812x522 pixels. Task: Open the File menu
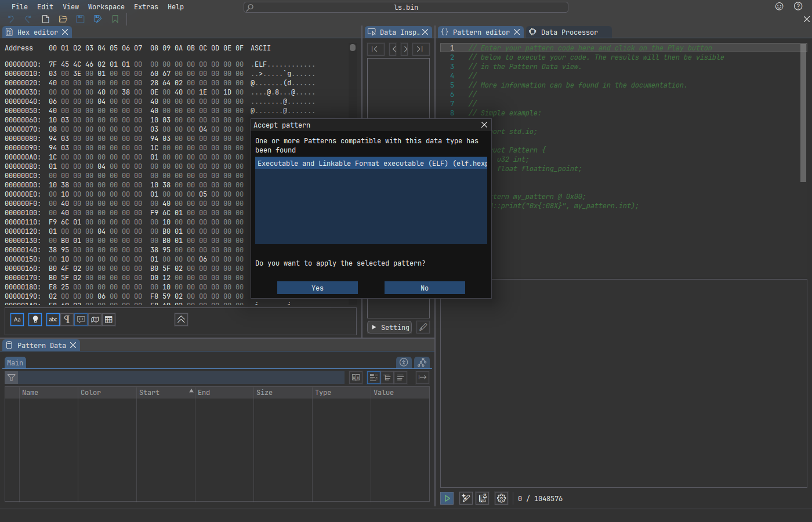tap(20, 7)
